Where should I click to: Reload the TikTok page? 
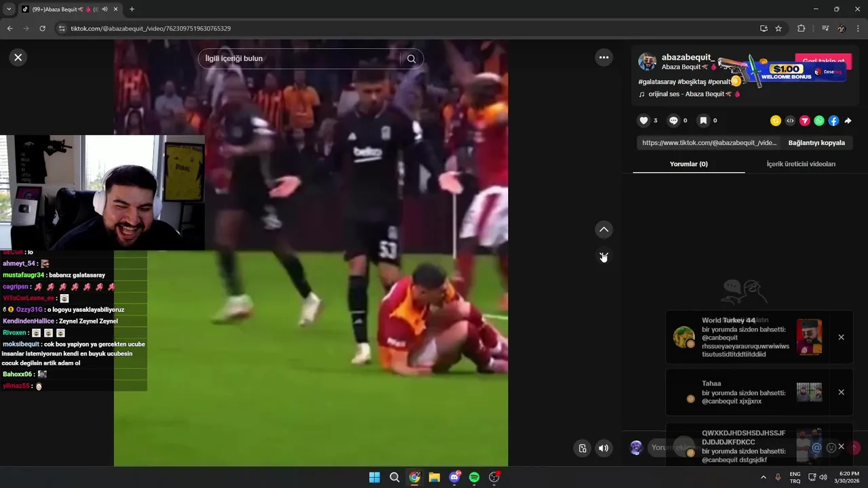coord(42,28)
